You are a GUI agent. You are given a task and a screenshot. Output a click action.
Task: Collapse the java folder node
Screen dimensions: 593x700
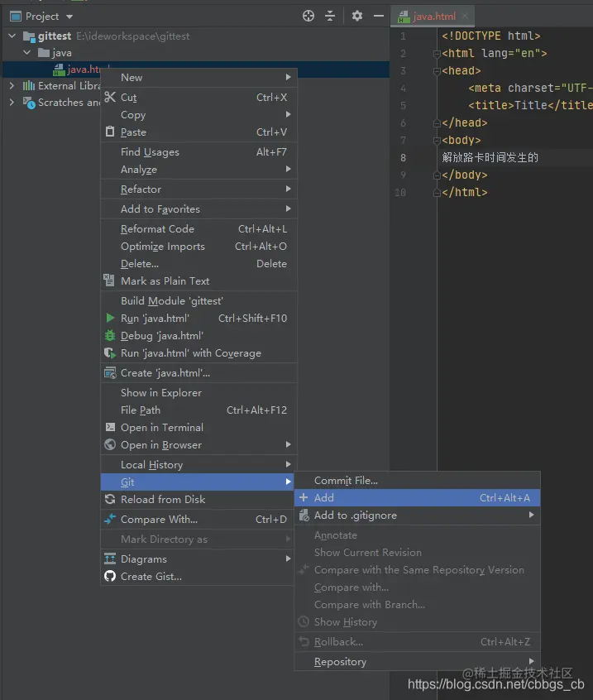(27, 53)
